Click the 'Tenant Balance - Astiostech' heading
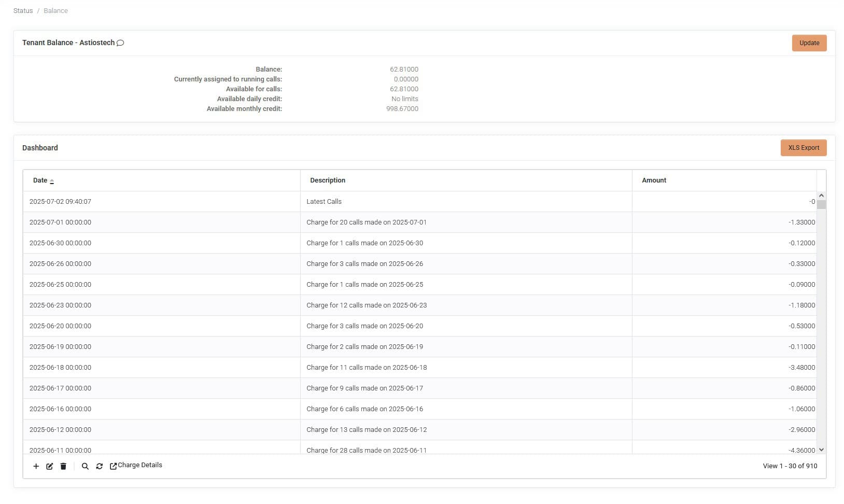The width and height of the screenshot is (844, 504). click(x=68, y=43)
